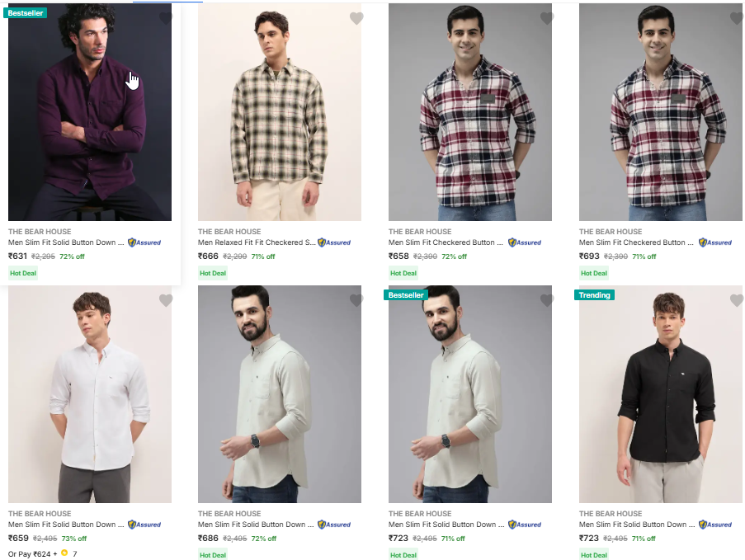Viewport: 745px width, 560px height.
Task: Click heart icon on ₹666 relaxed fit checkered shirt
Action: [x=356, y=18]
